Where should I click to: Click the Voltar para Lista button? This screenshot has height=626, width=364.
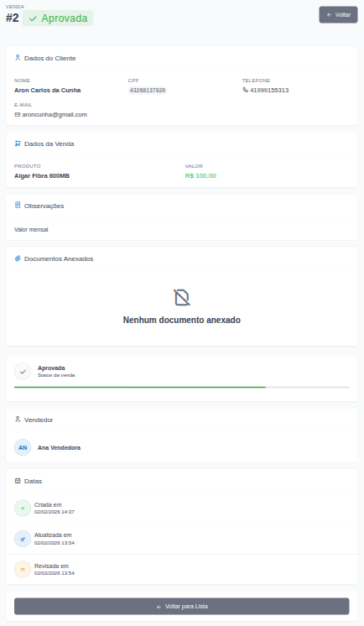(182, 606)
